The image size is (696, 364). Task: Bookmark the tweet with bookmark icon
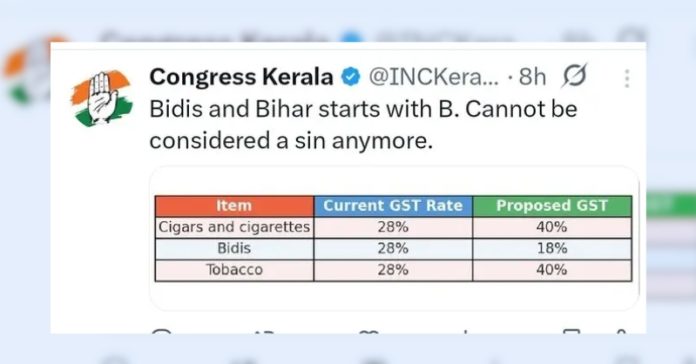coord(571,331)
